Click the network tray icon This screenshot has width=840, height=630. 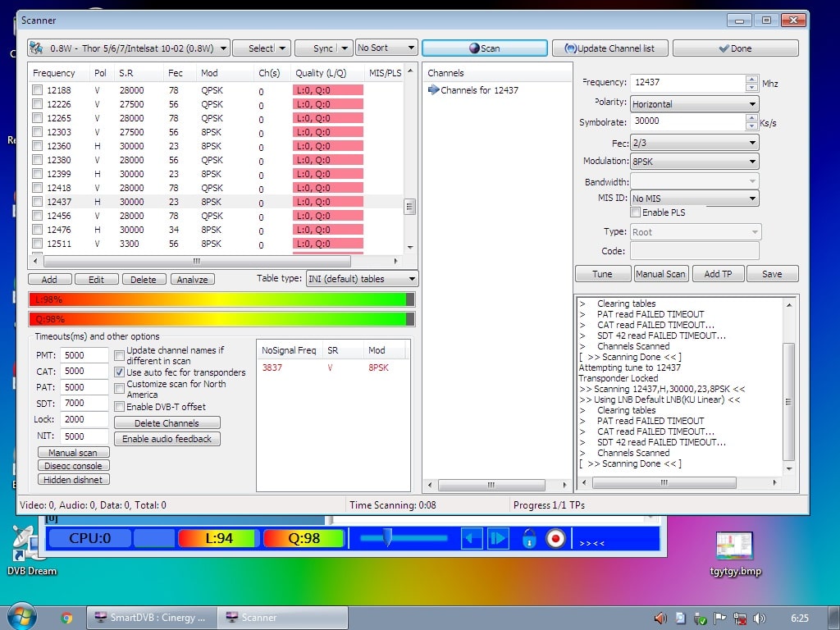tap(740, 619)
